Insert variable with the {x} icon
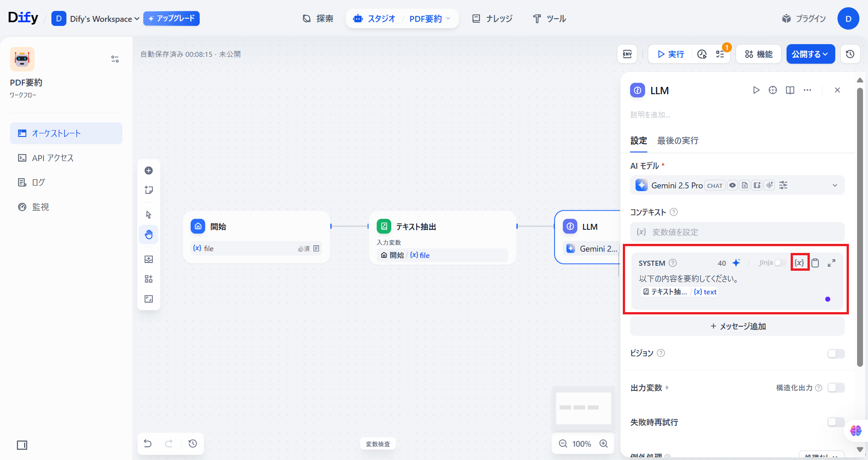This screenshot has width=868, height=460. [799, 263]
